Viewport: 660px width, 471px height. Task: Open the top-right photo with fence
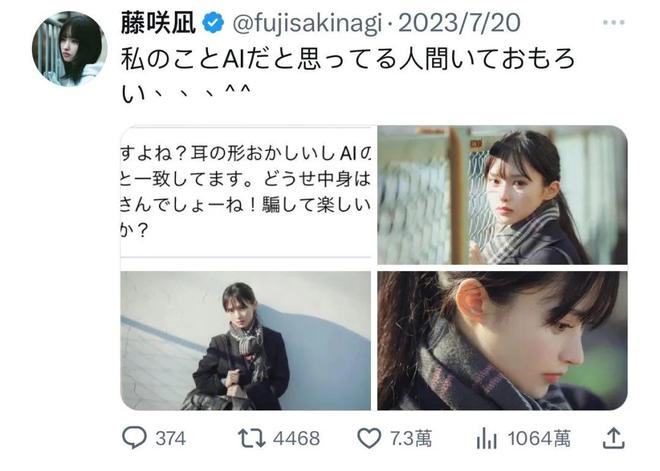pos(502,195)
